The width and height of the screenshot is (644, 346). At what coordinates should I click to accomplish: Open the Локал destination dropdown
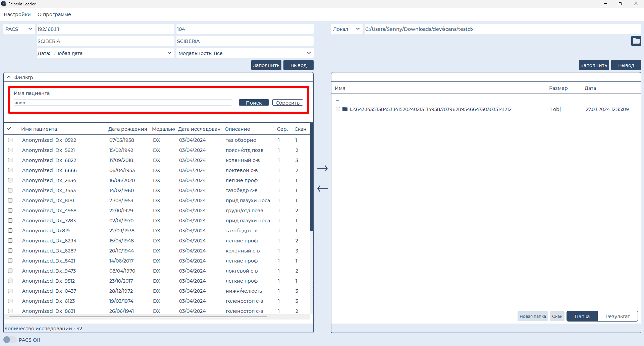tap(346, 29)
